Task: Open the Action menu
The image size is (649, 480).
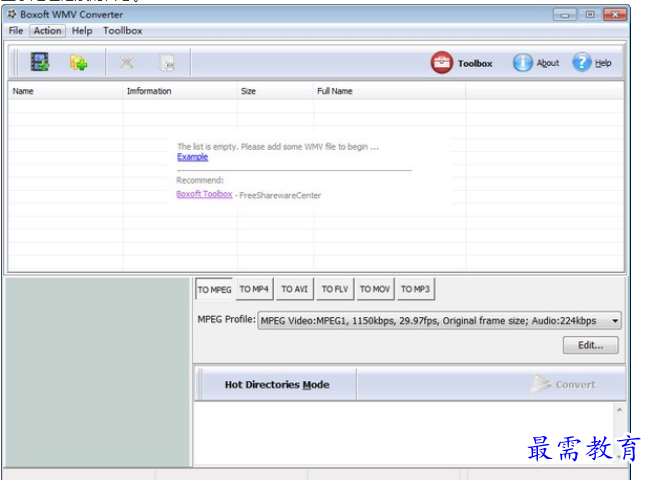Action: 47,31
